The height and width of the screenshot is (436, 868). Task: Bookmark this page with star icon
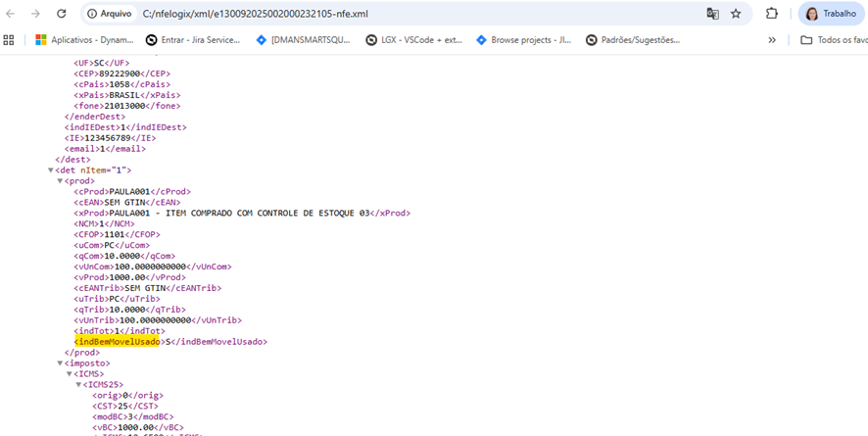tap(736, 14)
